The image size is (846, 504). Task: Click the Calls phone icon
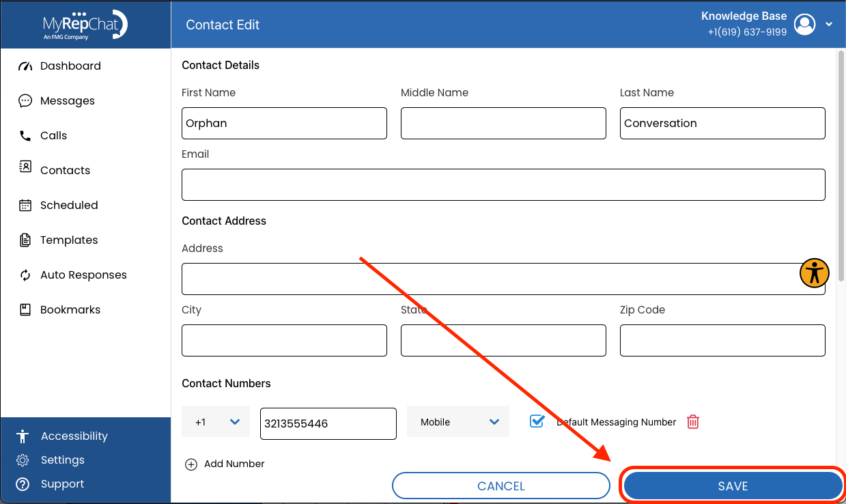(x=25, y=136)
